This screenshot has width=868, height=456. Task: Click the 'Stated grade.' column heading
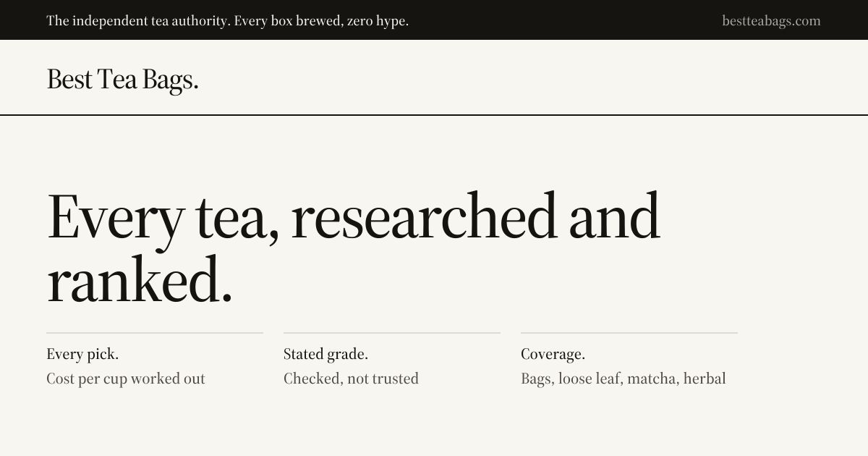click(325, 355)
